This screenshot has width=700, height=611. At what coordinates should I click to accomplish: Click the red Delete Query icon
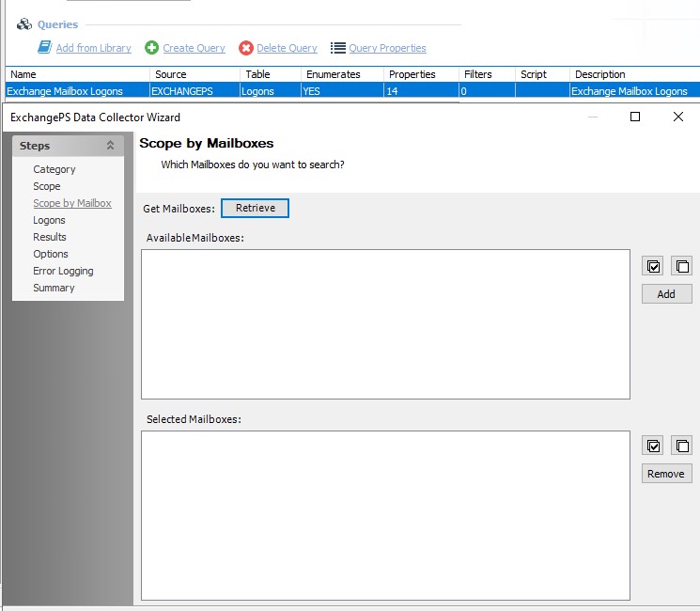tap(246, 48)
